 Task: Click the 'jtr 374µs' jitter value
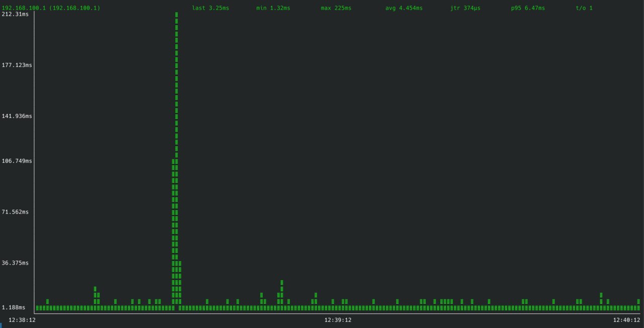point(465,9)
